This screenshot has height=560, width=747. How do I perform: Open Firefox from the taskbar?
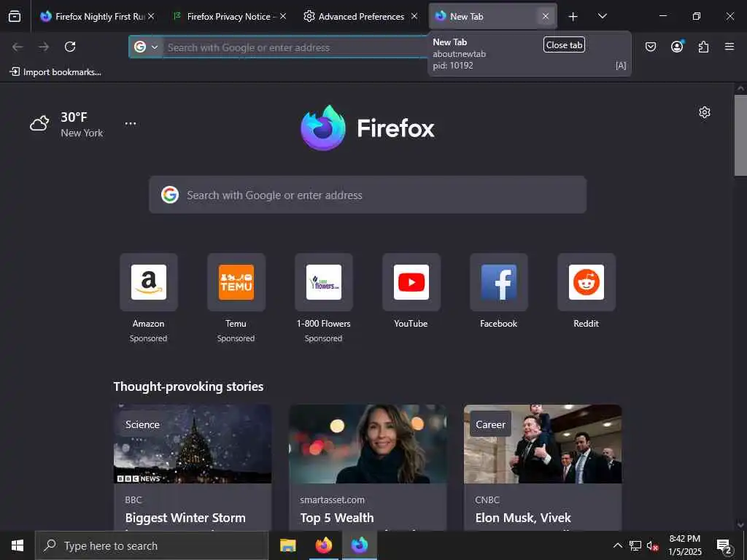click(324, 545)
